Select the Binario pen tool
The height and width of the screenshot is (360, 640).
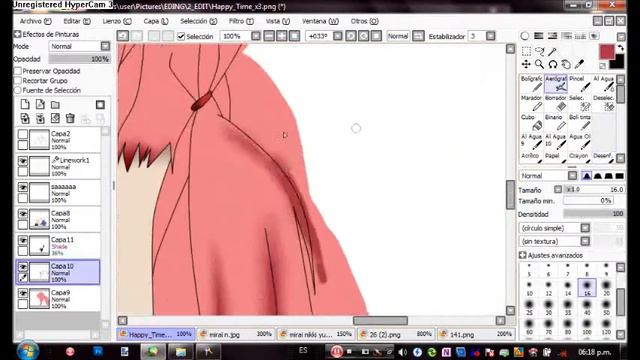pyautogui.click(x=556, y=122)
